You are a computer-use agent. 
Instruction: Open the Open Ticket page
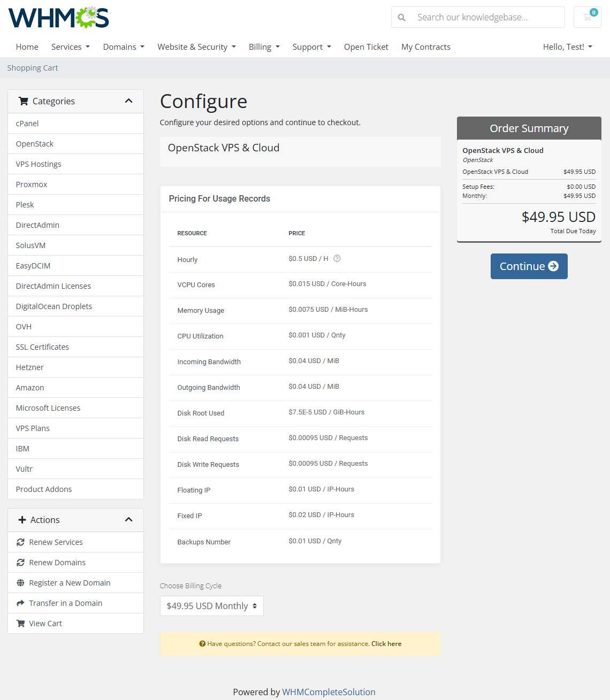coord(366,47)
